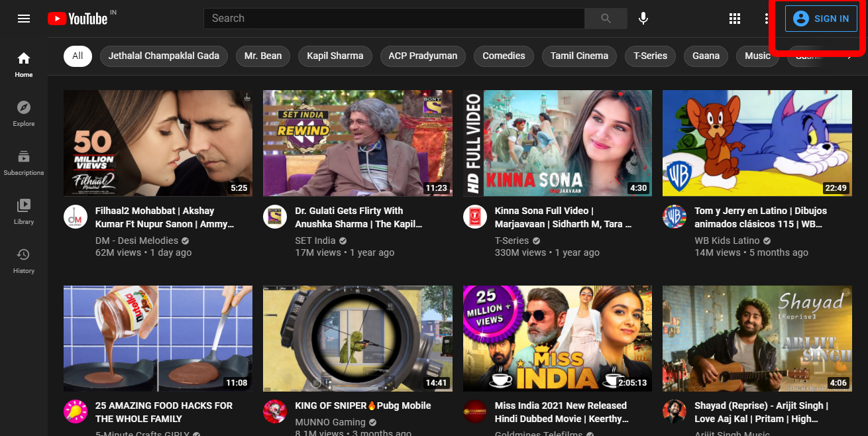This screenshot has width=868, height=436.
Task: Select the Mr. Bean chip
Action: (263, 56)
